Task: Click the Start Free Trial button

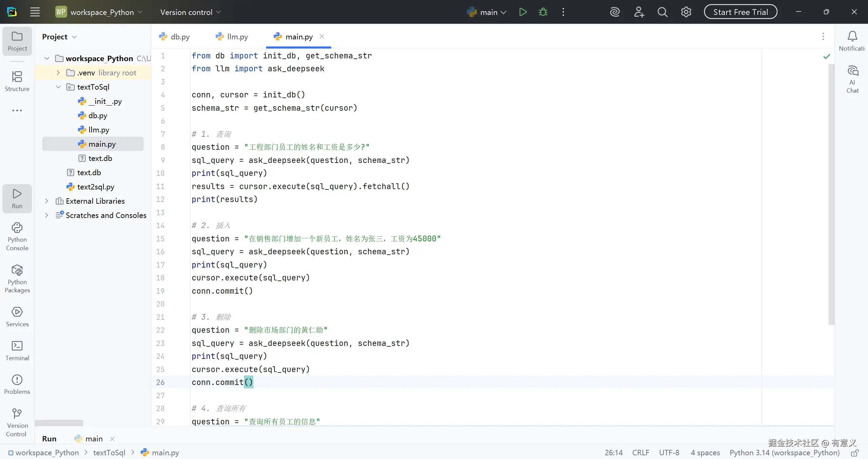Action: pyautogui.click(x=740, y=12)
